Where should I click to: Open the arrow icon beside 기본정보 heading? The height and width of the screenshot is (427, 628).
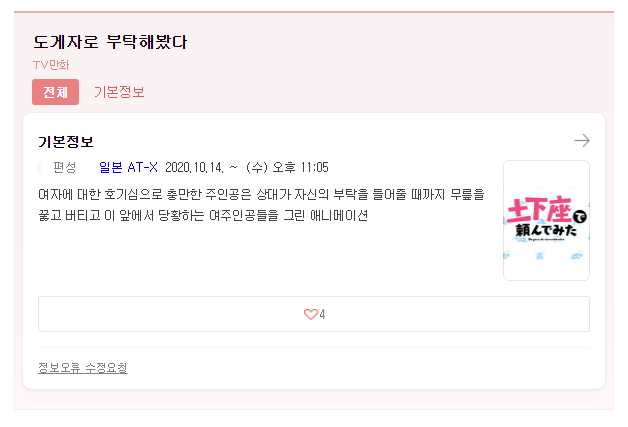[x=582, y=141]
